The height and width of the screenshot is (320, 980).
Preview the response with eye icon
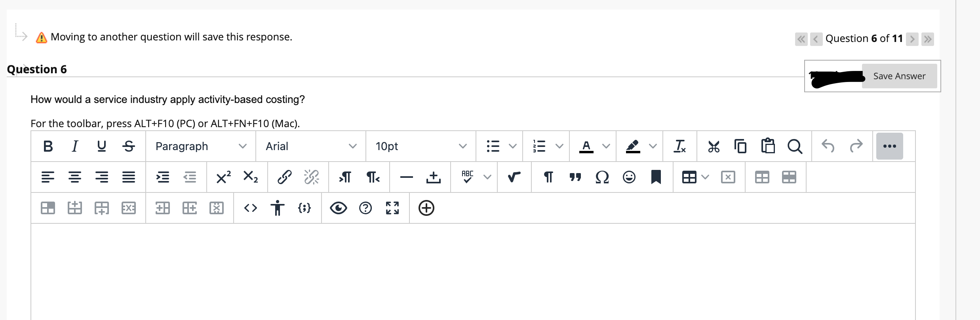[x=339, y=208]
